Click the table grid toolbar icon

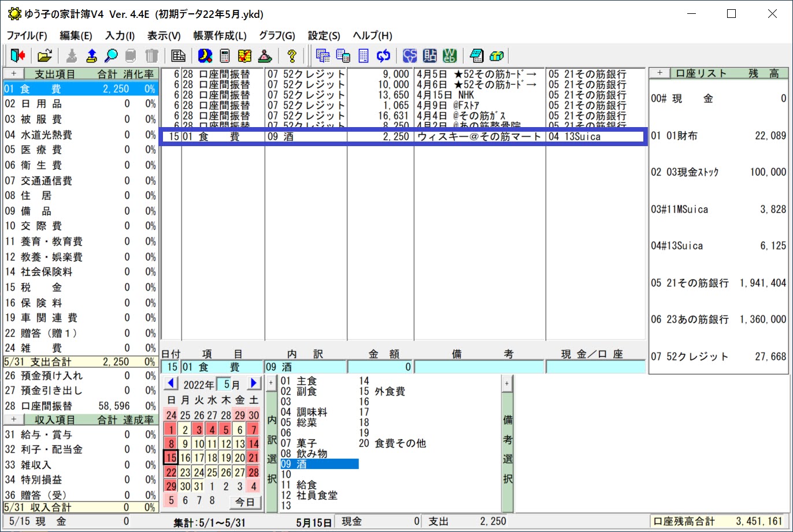[x=178, y=56]
